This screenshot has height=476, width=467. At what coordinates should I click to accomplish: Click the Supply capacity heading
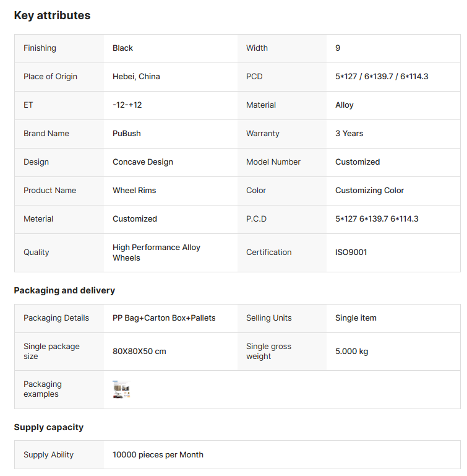(48, 427)
